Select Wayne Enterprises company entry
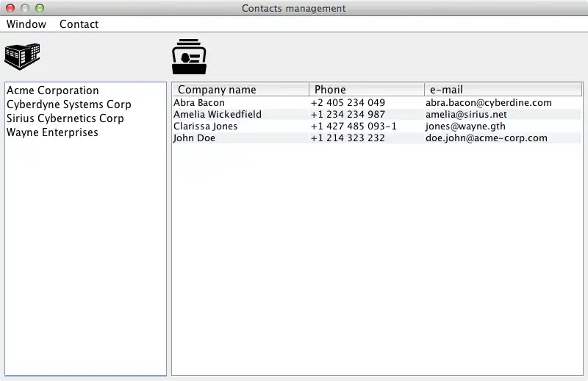Screen dimensions: 588x381 point(52,132)
